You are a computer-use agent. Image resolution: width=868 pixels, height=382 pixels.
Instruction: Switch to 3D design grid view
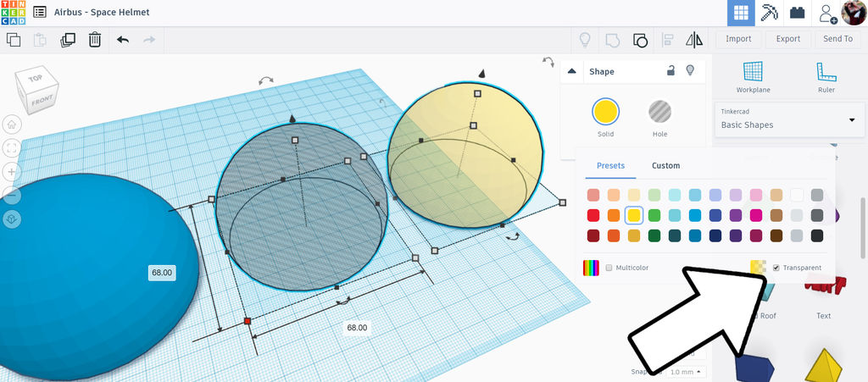tap(741, 13)
